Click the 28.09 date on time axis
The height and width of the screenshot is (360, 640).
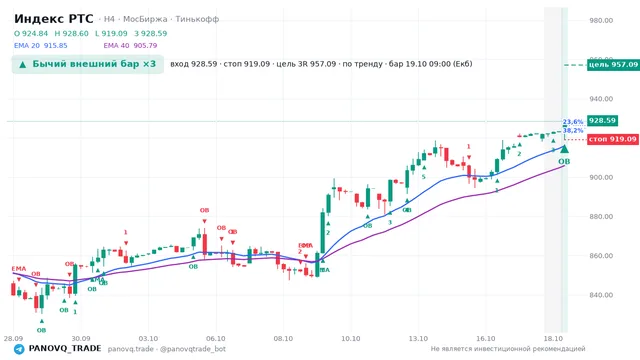point(13,339)
